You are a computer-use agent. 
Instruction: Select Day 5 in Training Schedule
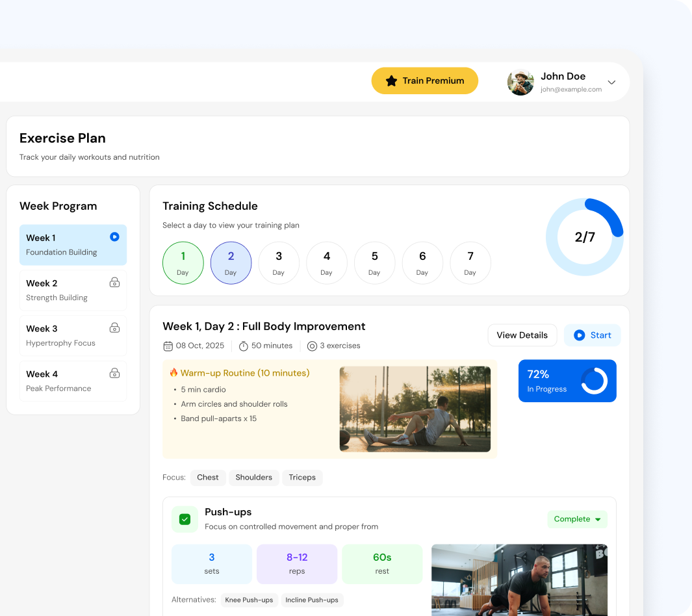click(374, 263)
